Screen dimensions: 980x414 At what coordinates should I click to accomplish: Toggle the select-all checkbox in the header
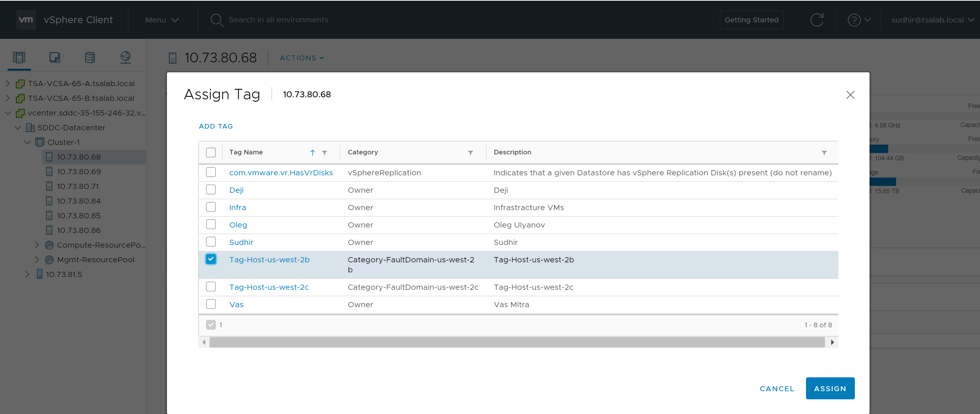[211, 152]
